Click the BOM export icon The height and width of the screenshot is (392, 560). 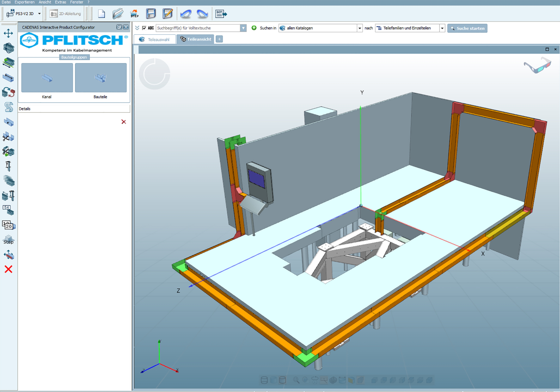pos(221,14)
